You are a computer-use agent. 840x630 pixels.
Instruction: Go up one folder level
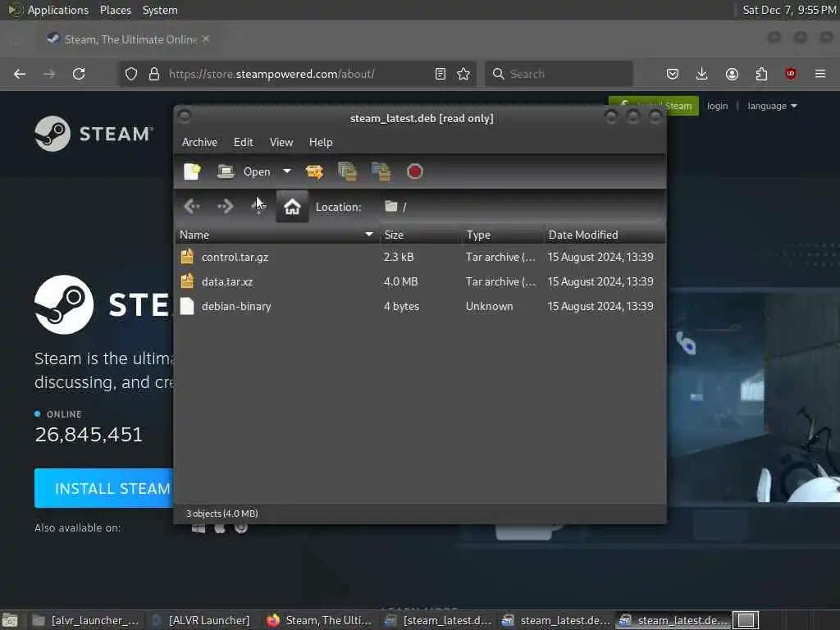[x=258, y=206]
